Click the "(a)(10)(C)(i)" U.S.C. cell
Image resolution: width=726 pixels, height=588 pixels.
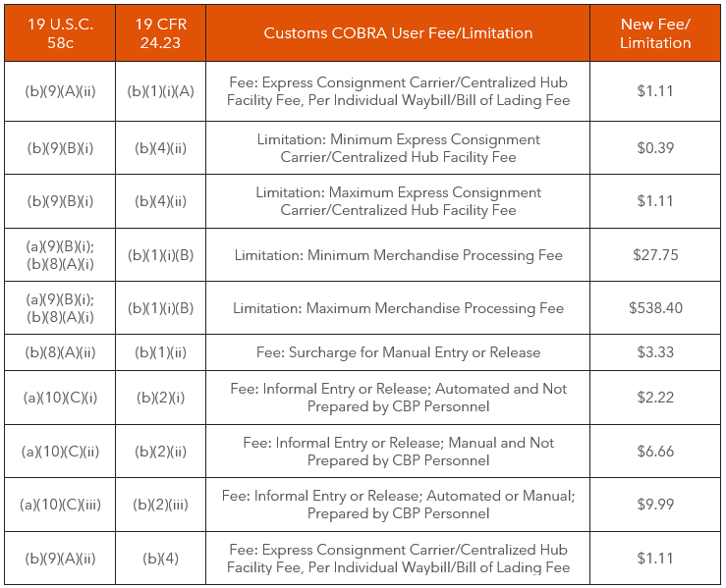pyautogui.click(x=58, y=398)
